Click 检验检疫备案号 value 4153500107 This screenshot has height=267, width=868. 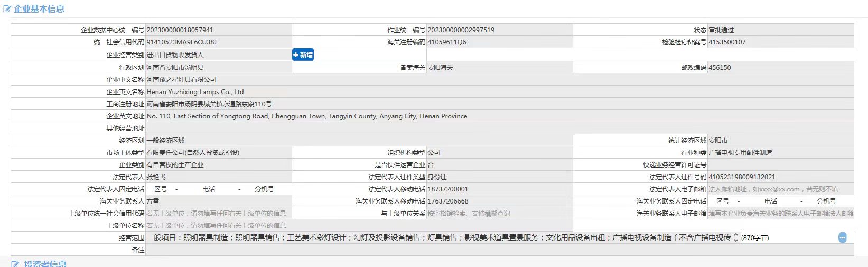(x=727, y=42)
